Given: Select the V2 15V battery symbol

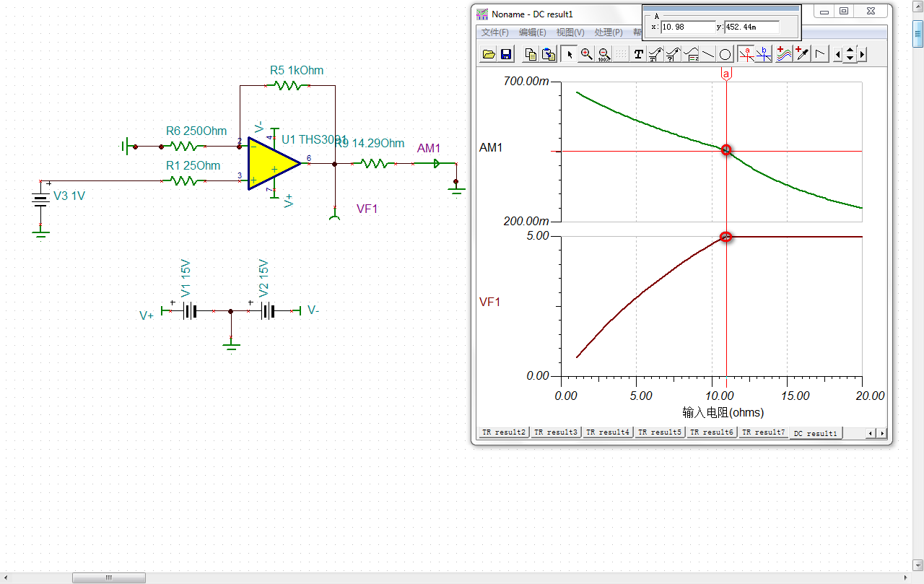Looking at the screenshot, I should coord(268,311).
